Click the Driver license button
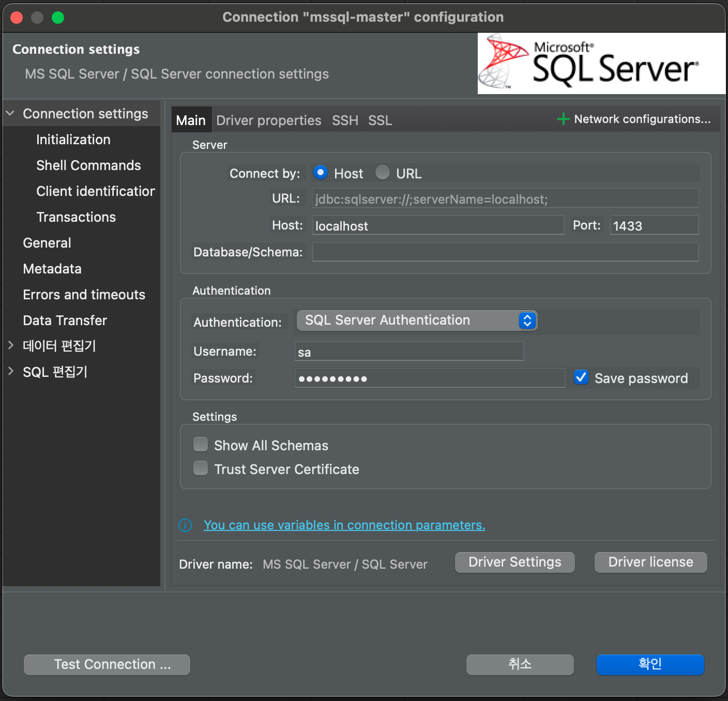The height and width of the screenshot is (701, 728). click(651, 562)
